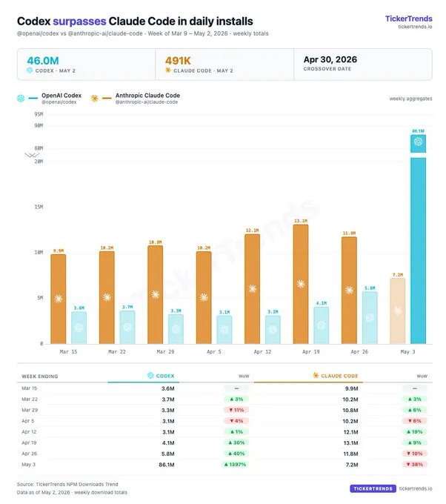This screenshot has height=504, width=446.
Task: Click the Claude icon in the May 3 faded bar
Action: 398,311
